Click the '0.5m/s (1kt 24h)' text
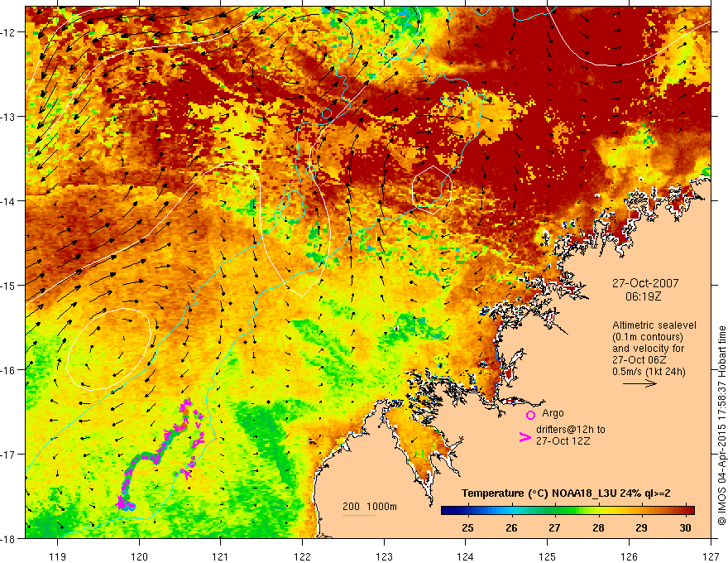This screenshot has width=728, height=563. pyautogui.click(x=649, y=372)
